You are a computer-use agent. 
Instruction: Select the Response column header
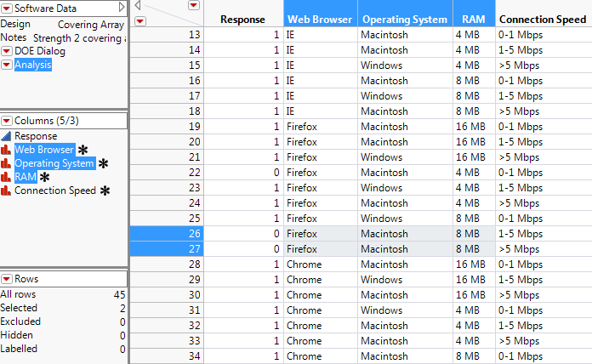pos(242,19)
